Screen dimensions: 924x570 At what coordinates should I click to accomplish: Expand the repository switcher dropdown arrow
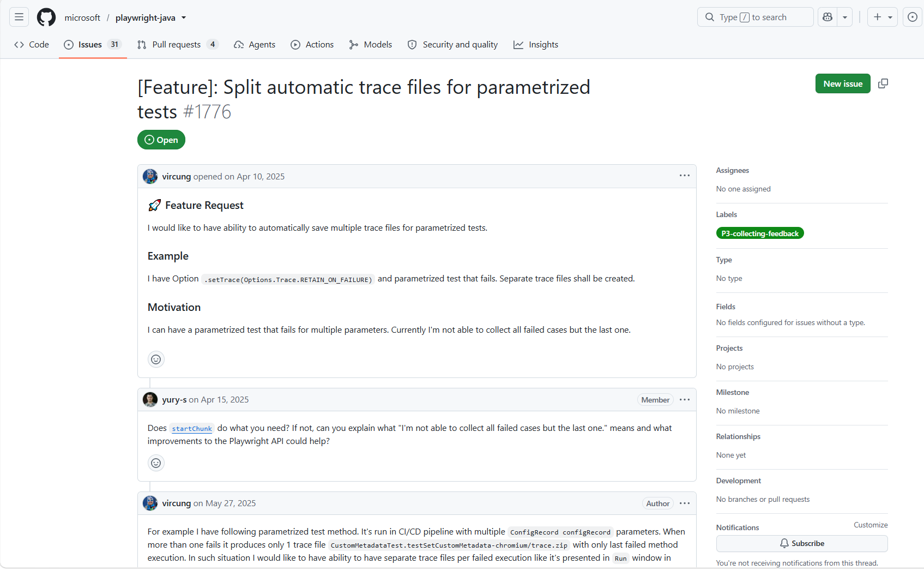(184, 17)
